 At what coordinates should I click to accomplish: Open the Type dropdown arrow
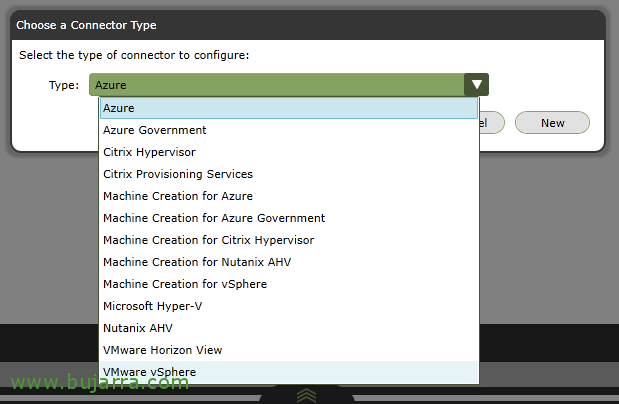point(476,85)
